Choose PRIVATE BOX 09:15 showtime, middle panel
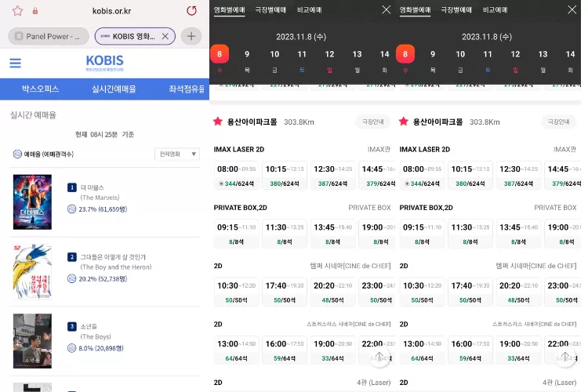The width and height of the screenshot is (588, 392). coord(236,234)
